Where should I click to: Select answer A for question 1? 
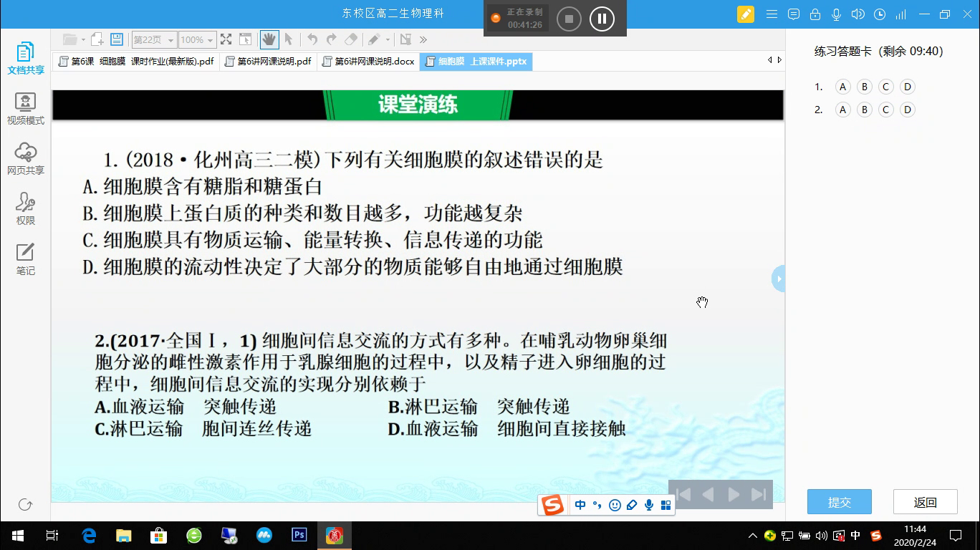(x=842, y=87)
